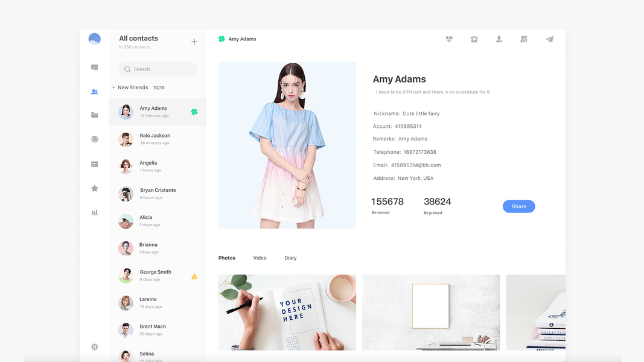Select Brant Mach in contact list
The height and width of the screenshot is (362, 644).
158,330
